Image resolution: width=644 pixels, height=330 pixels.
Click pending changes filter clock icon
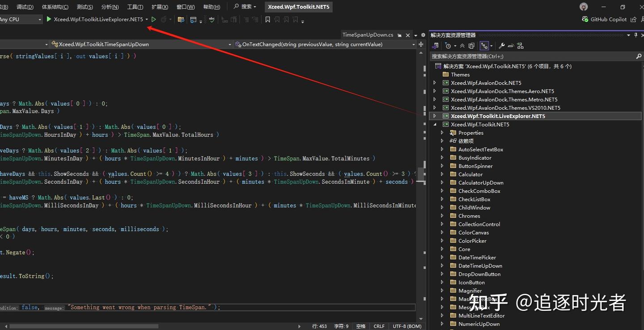click(448, 46)
